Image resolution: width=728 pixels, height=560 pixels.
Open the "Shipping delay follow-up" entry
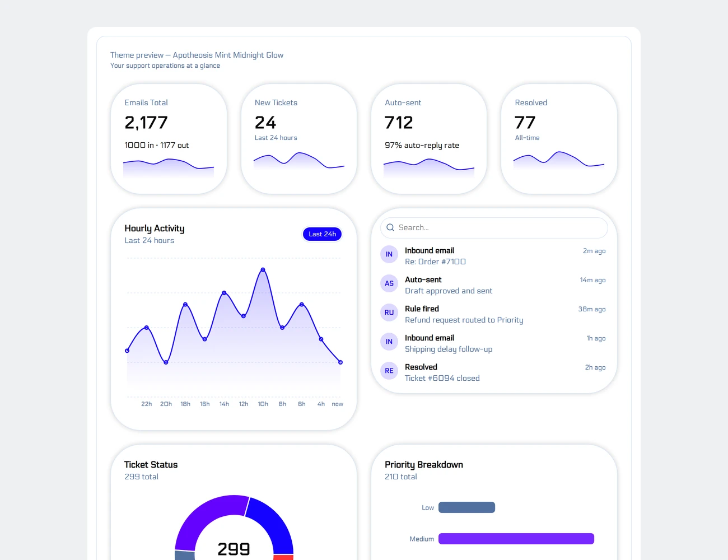[449, 349]
